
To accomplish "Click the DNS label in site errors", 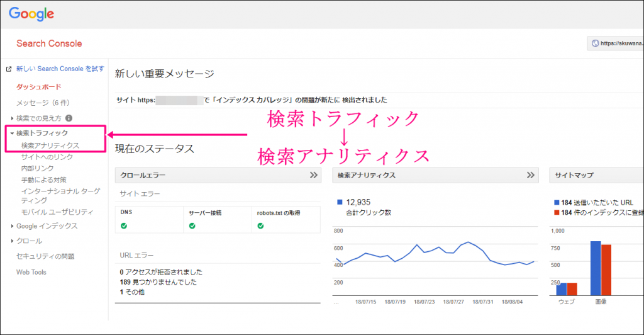I will coord(126,212).
